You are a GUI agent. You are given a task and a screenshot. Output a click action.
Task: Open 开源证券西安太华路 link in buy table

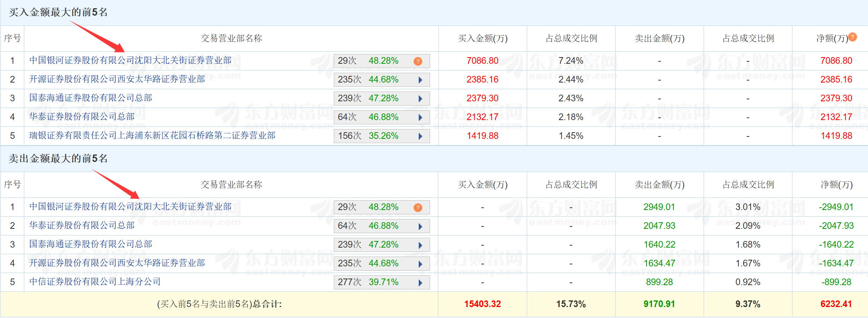(x=117, y=79)
